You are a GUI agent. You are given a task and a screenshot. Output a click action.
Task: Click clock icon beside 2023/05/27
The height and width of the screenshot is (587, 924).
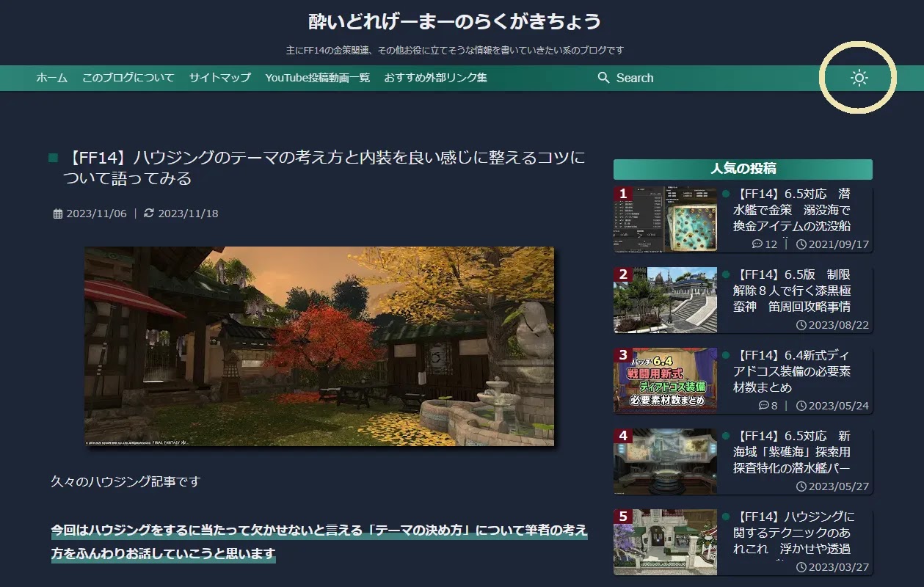point(801,486)
